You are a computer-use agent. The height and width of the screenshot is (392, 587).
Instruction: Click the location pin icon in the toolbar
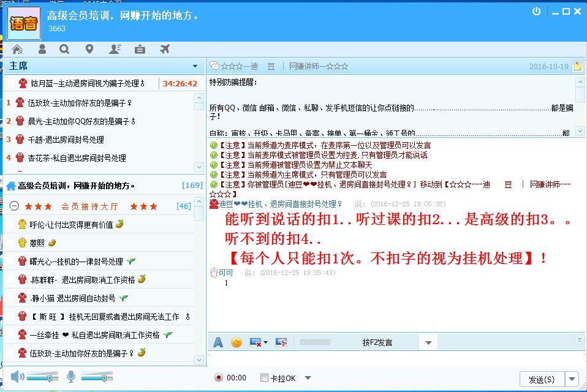coord(89,49)
